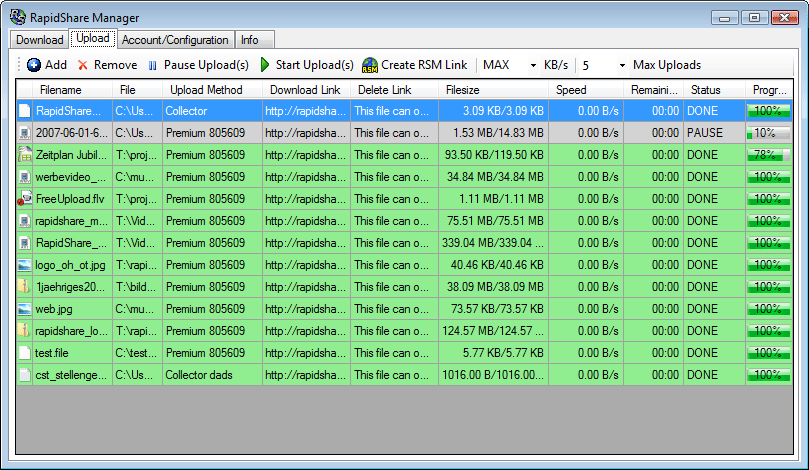Screen dimensions: 809x470
Task: Click the Upload Method column header
Action: pos(200,90)
